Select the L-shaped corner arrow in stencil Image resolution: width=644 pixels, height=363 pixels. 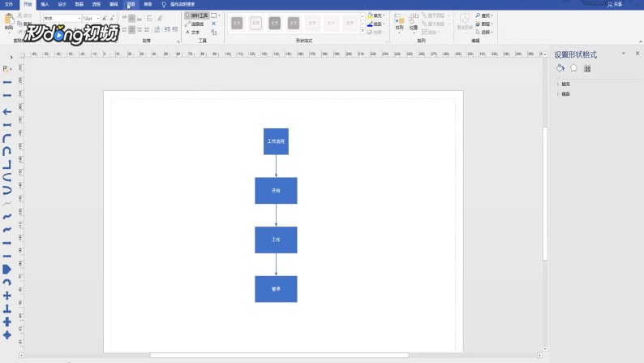(x=7, y=164)
